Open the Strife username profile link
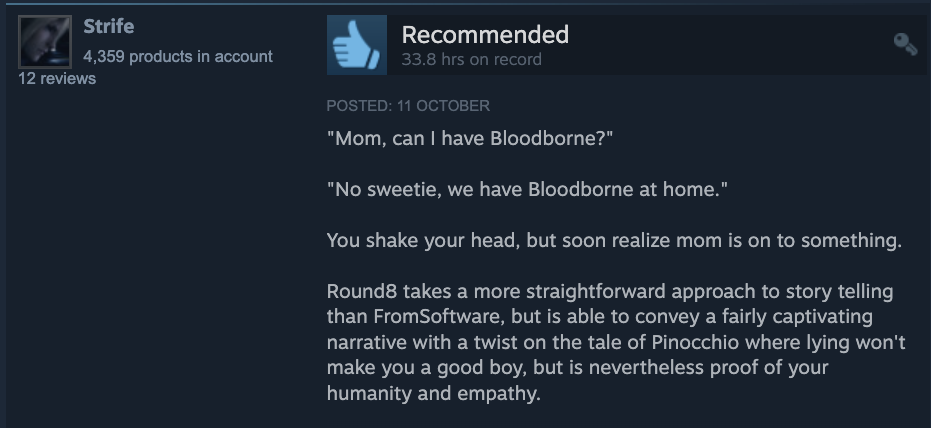Viewport: 931px width, 428px height. click(109, 27)
